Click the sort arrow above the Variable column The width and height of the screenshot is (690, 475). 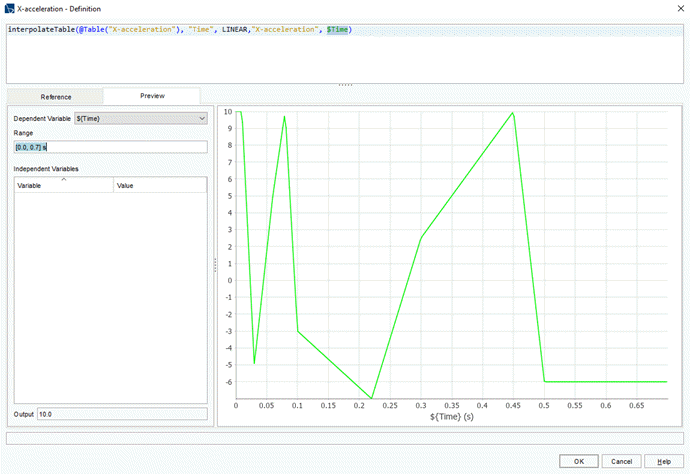click(64, 179)
